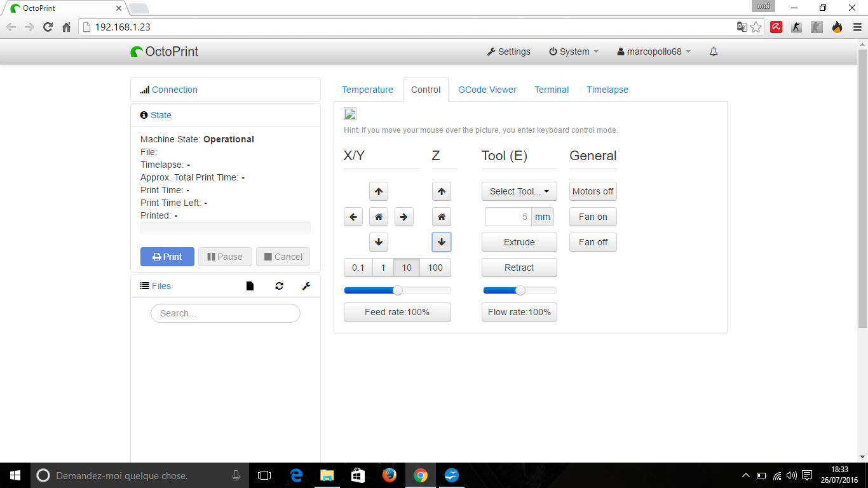Select 10 mm step size

pos(407,268)
